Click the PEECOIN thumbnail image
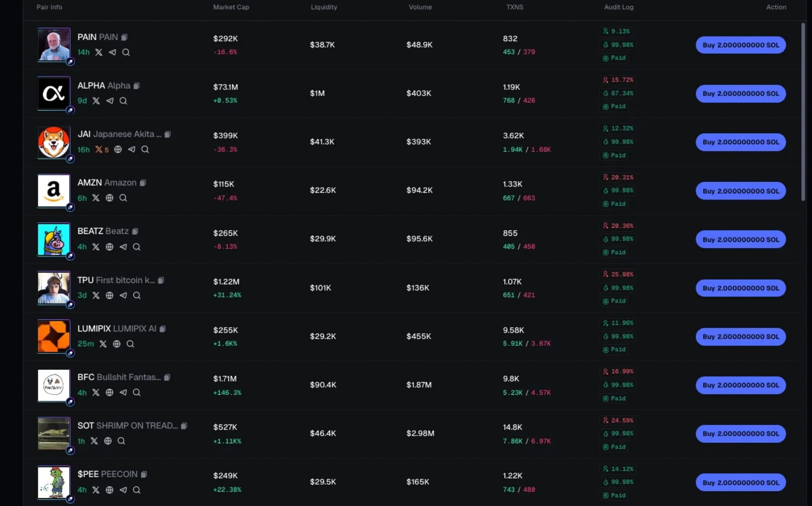 coord(54,482)
